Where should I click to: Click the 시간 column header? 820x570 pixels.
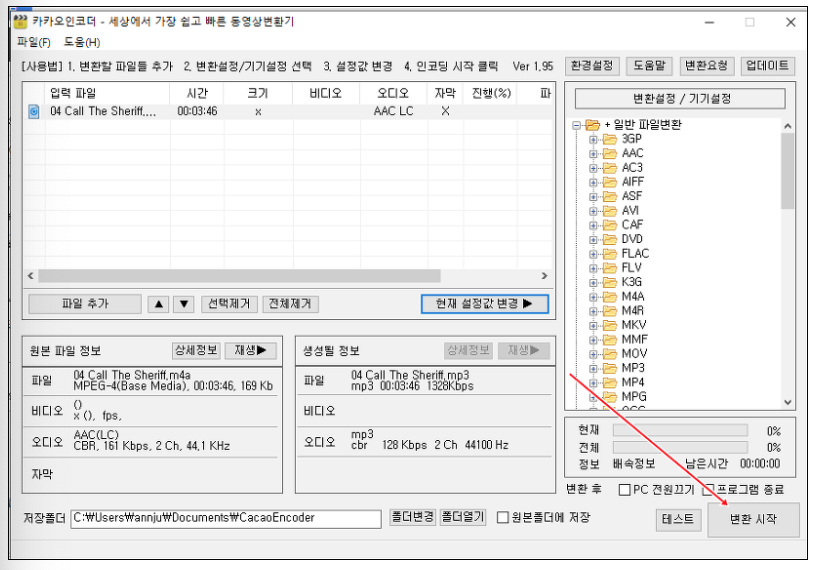tap(197, 93)
